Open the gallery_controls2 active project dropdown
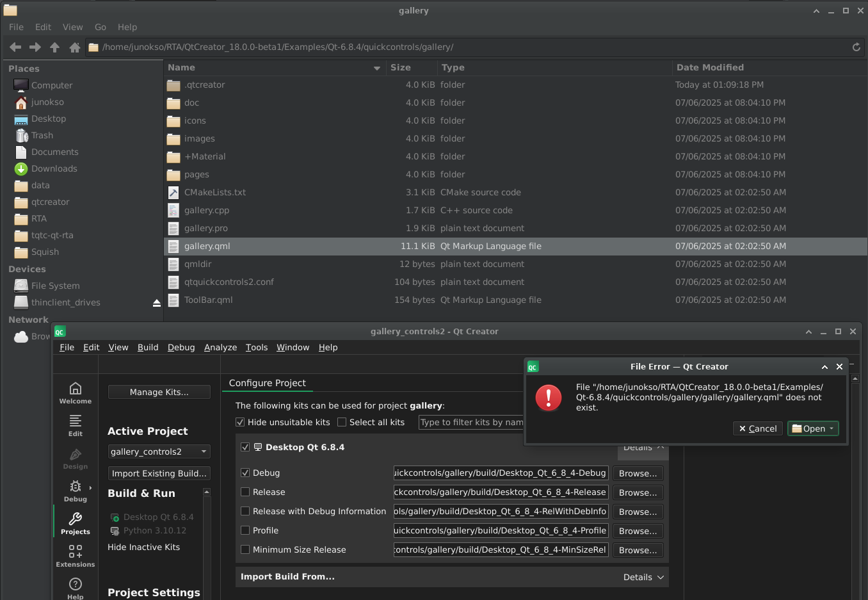 coord(159,451)
